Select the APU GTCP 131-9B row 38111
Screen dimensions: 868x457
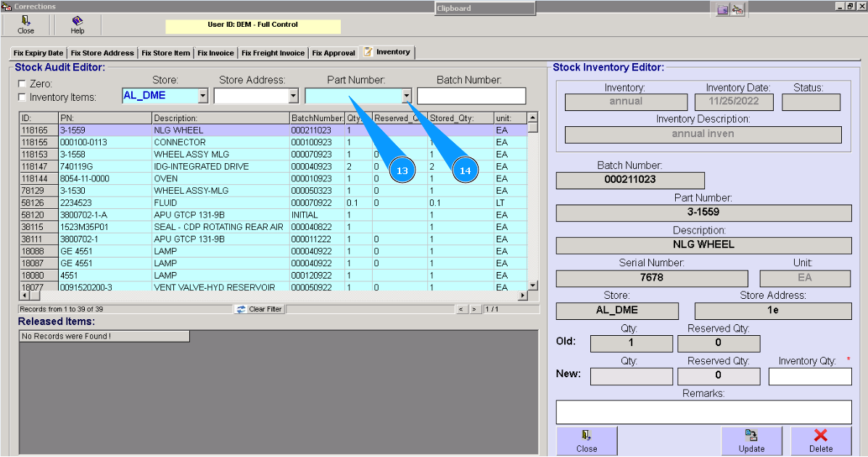pos(273,239)
